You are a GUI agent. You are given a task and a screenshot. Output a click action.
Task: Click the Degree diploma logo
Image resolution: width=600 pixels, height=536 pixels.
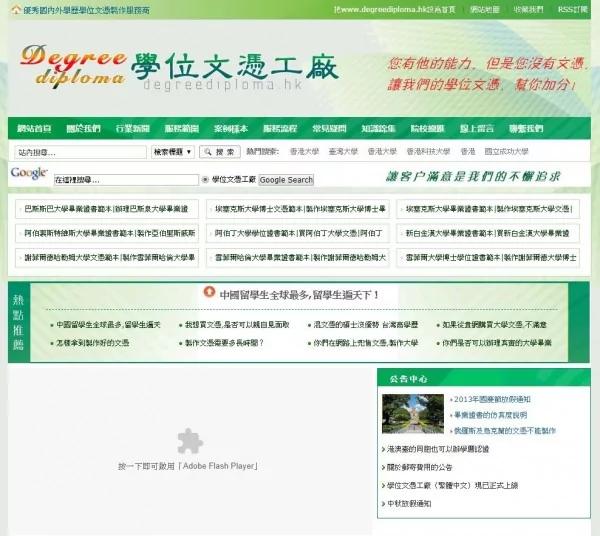pyautogui.click(x=73, y=67)
